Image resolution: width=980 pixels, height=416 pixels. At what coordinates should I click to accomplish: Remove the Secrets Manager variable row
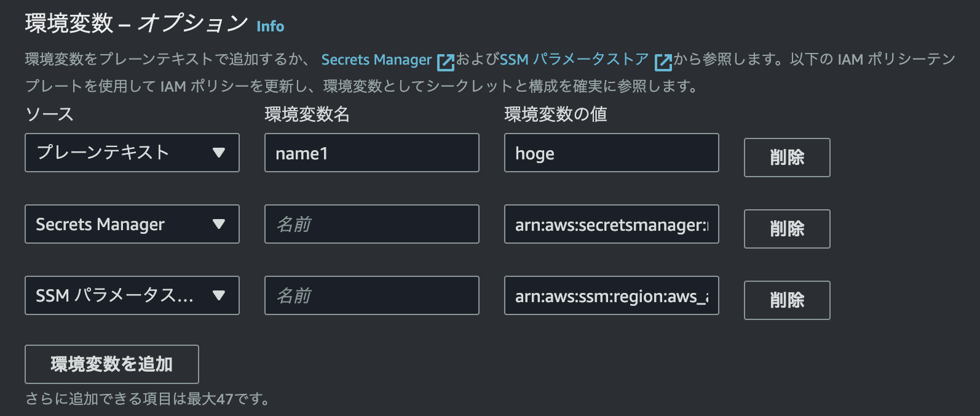click(787, 229)
